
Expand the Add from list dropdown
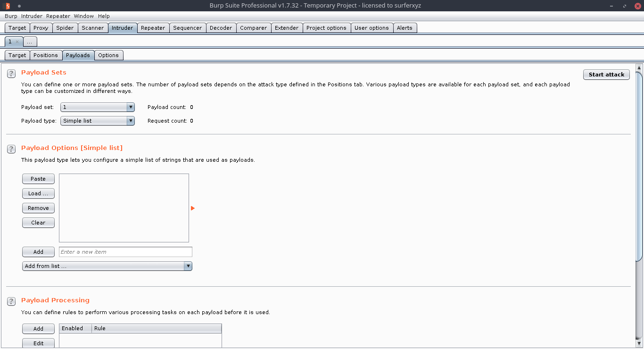click(x=107, y=266)
